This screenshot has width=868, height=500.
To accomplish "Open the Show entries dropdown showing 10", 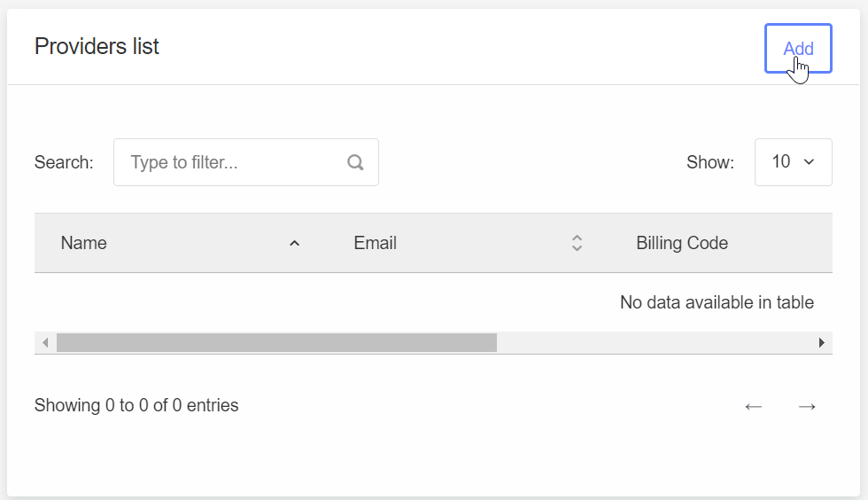I will coord(793,162).
